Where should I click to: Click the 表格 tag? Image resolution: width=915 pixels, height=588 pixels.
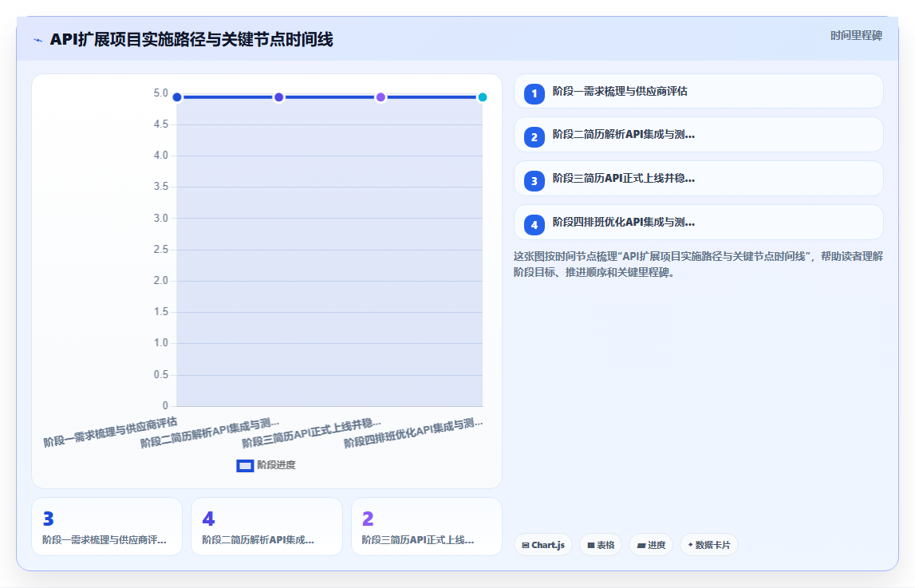click(601, 545)
